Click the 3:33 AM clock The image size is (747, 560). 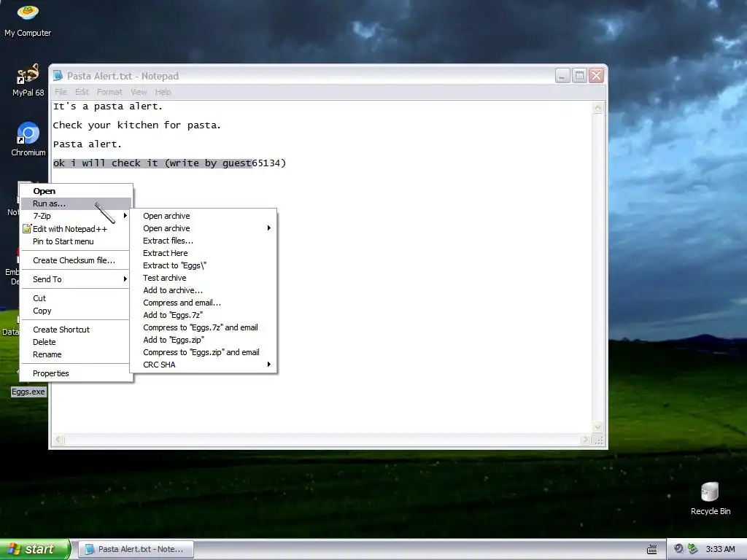coord(720,549)
